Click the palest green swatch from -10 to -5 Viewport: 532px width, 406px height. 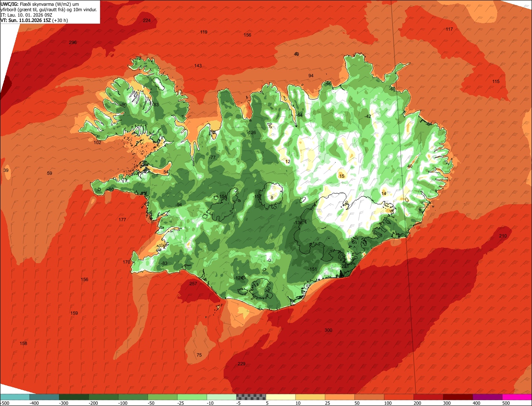[222, 397]
